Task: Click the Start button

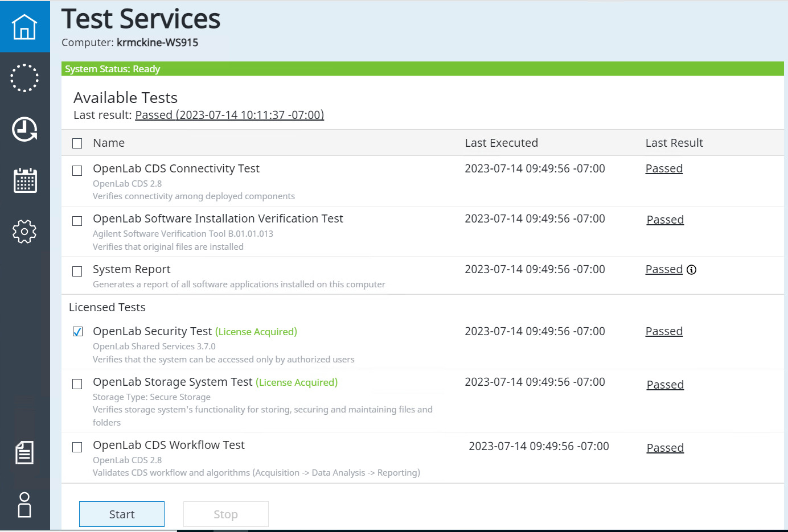Action: pyautogui.click(x=122, y=514)
